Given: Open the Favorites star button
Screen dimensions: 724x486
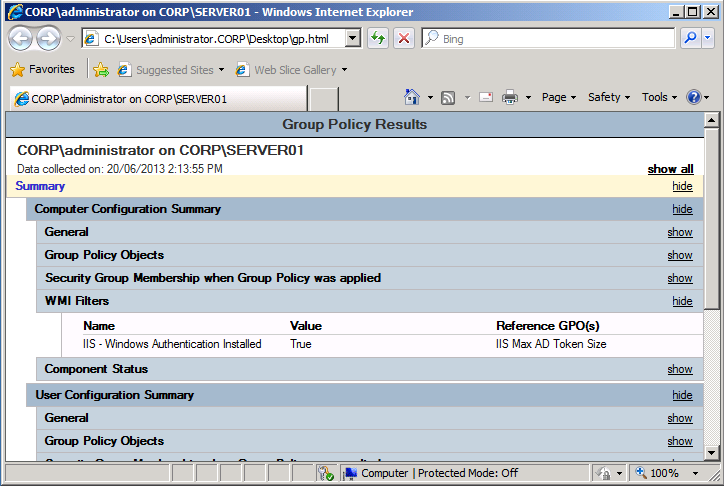Looking at the screenshot, I should 43,70.
